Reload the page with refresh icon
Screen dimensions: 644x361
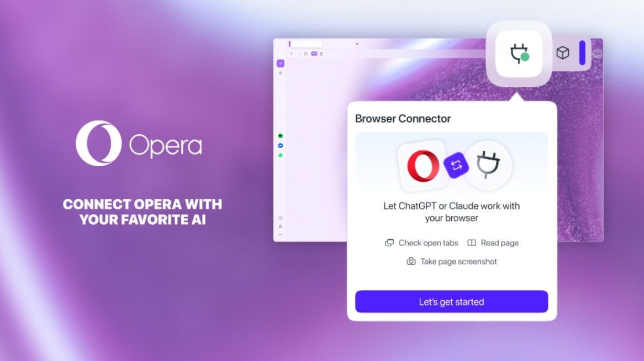(306, 54)
